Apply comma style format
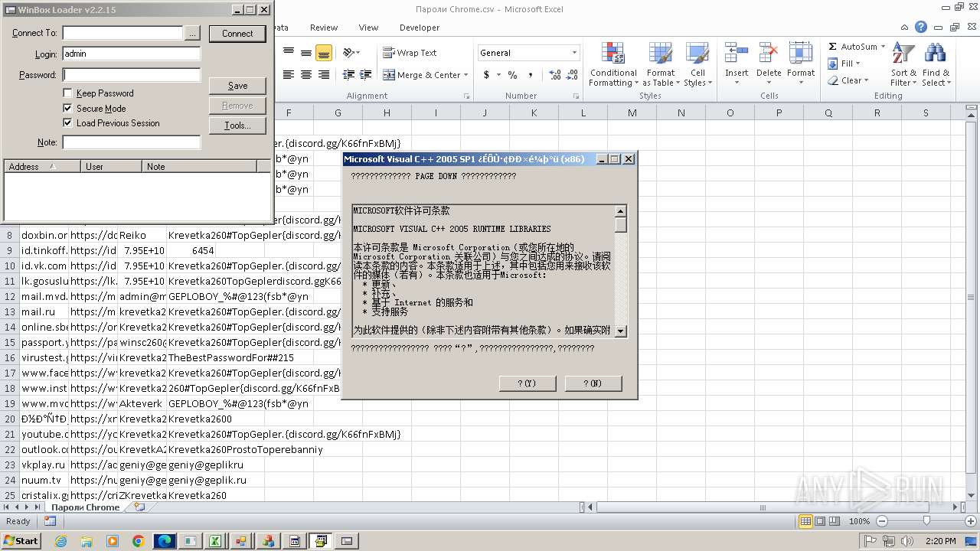980x551 pixels. [531, 75]
